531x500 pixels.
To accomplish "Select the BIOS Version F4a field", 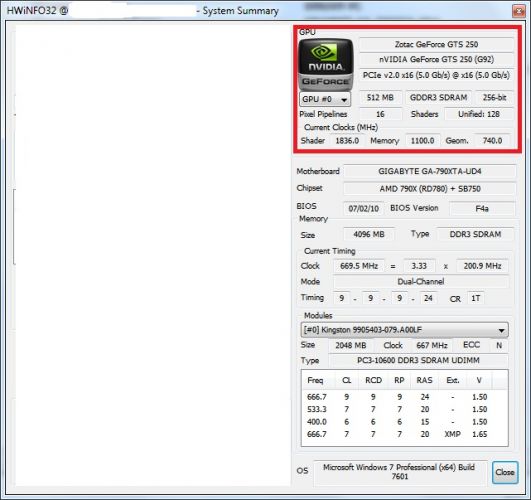I will point(482,208).
